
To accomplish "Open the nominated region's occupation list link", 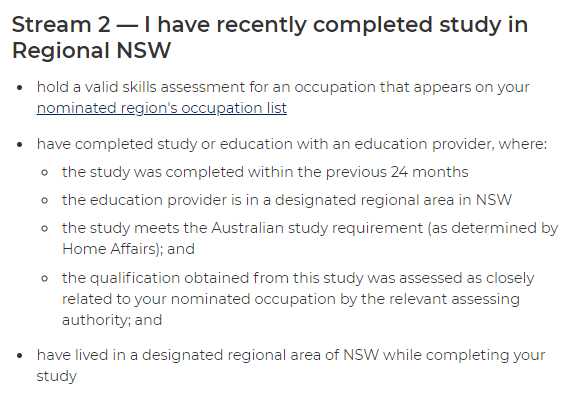I will 162,108.
